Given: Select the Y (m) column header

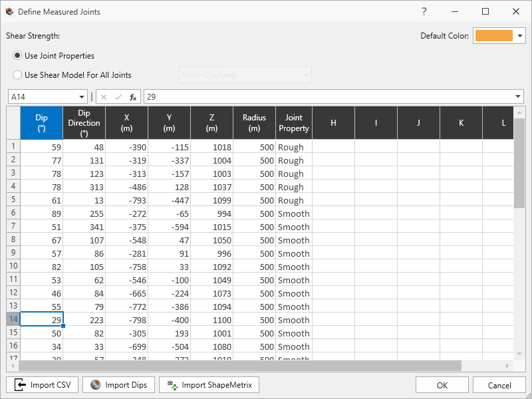Looking at the screenshot, I should (170, 123).
